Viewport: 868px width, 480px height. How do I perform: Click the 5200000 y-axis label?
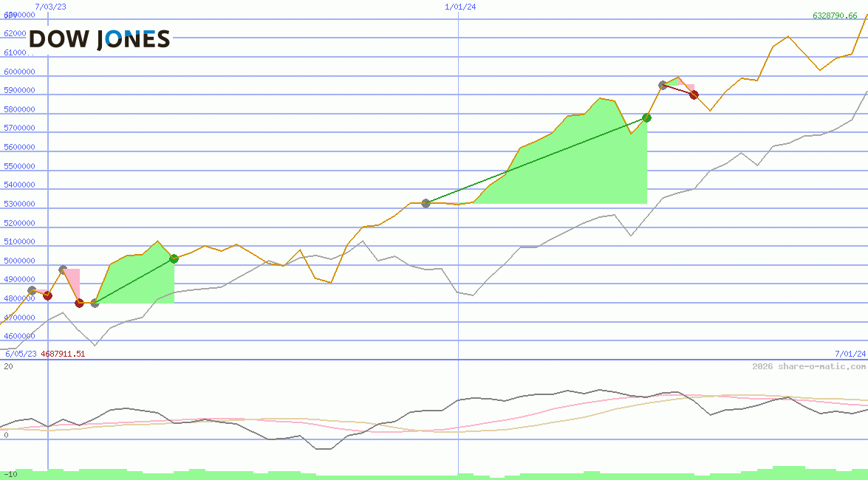pos(19,223)
